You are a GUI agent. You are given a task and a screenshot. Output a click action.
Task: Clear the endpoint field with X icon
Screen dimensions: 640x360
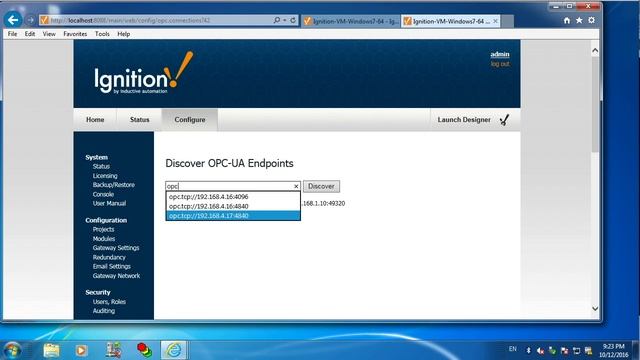[296, 186]
